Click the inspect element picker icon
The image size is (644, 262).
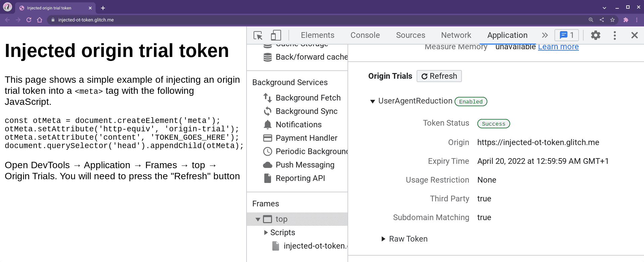pos(258,35)
